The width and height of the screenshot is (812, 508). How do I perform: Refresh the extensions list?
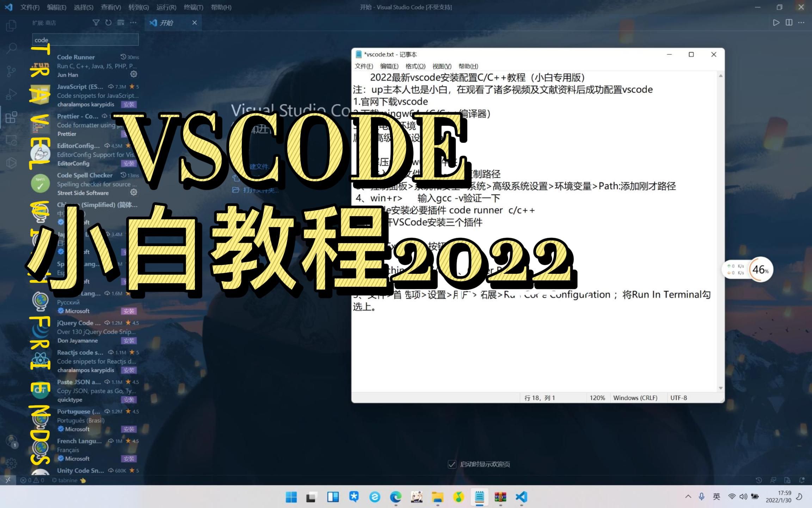(108, 23)
